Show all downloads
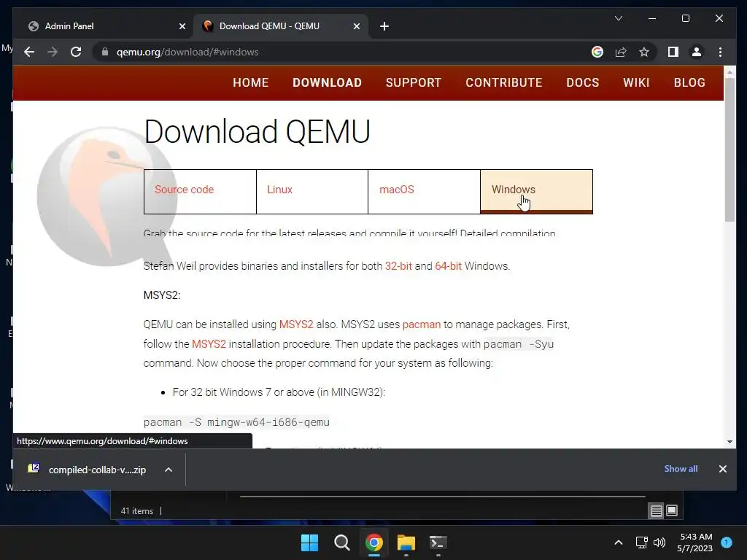 [681, 469]
